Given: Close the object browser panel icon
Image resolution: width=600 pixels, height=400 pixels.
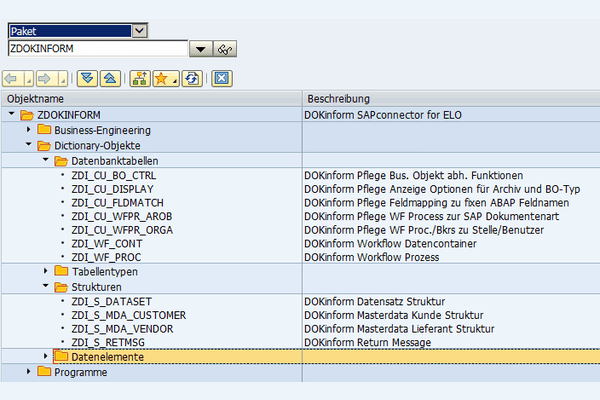Looking at the screenshot, I should (222, 78).
